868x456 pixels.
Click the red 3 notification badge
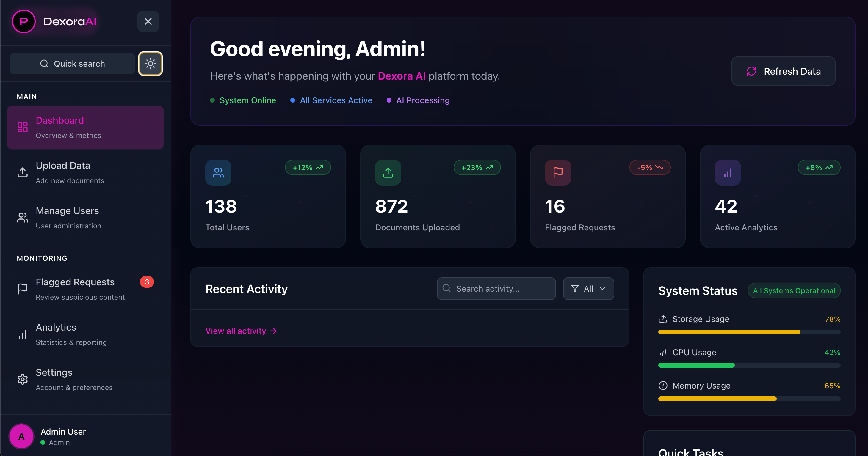click(x=147, y=282)
